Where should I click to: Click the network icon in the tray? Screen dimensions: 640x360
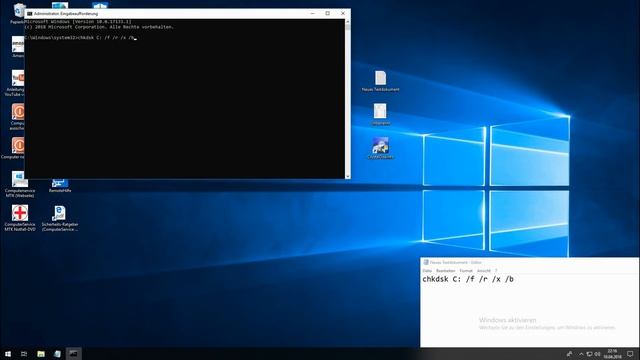pos(589,354)
